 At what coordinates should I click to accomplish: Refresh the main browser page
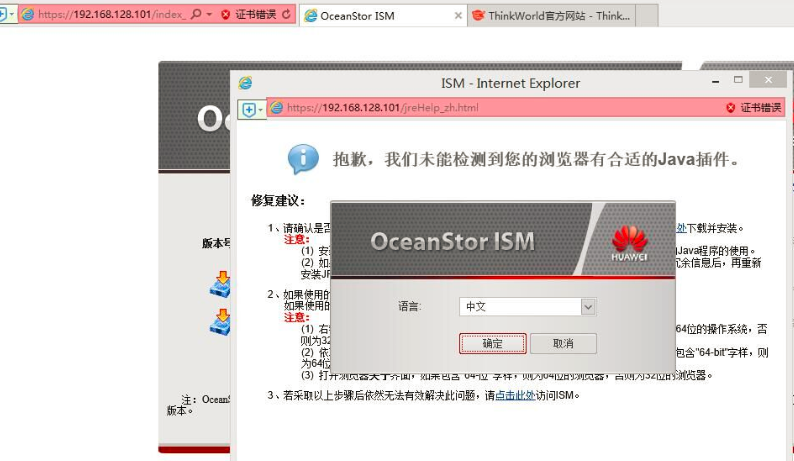[287, 14]
